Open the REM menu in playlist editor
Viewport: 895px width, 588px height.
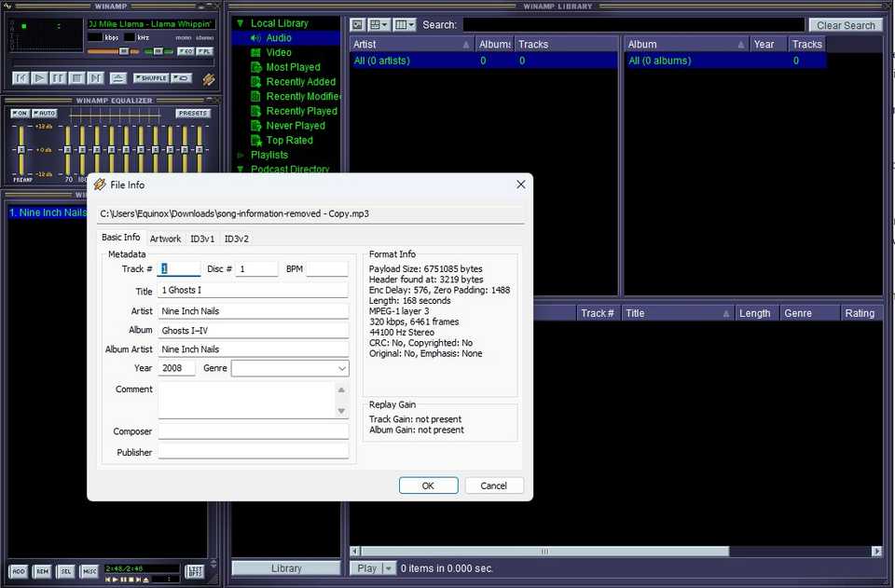point(42,571)
